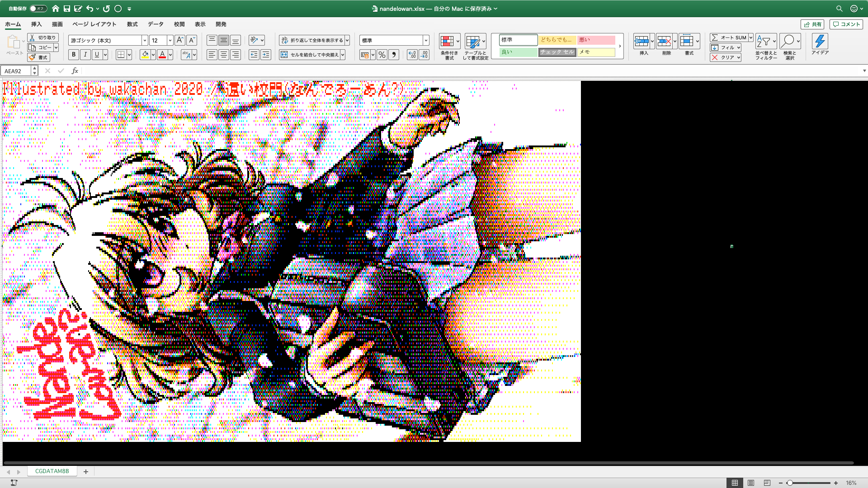Click the Comments button
This screenshot has height=488, width=868.
846,24
